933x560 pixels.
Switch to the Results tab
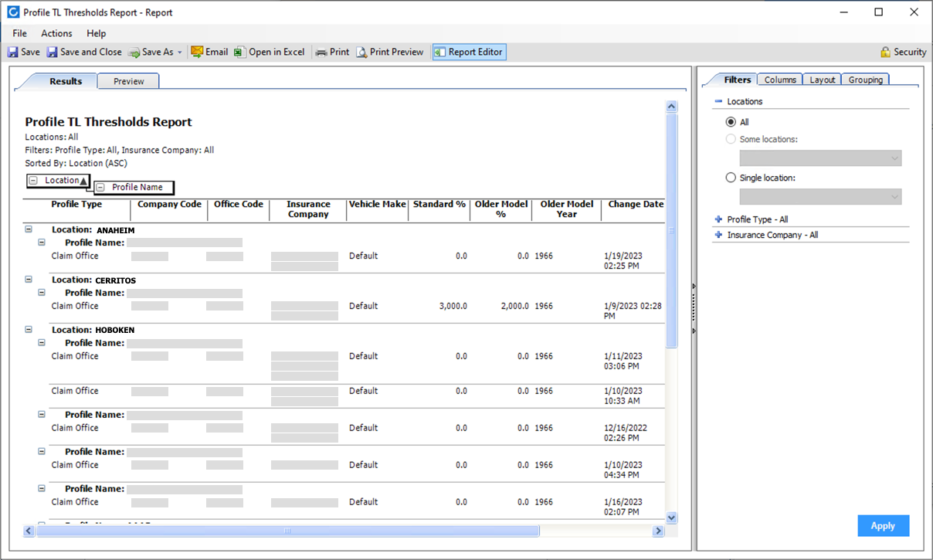pos(66,81)
